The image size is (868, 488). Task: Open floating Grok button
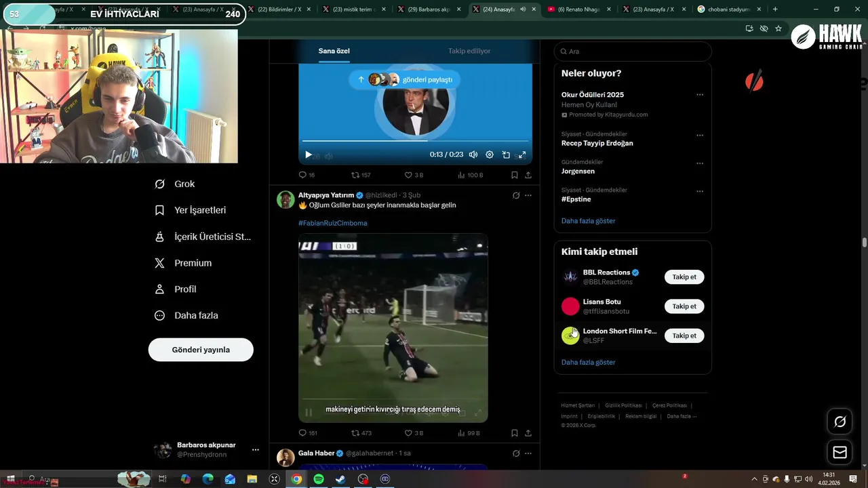pyautogui.click(x=840, y=422)
